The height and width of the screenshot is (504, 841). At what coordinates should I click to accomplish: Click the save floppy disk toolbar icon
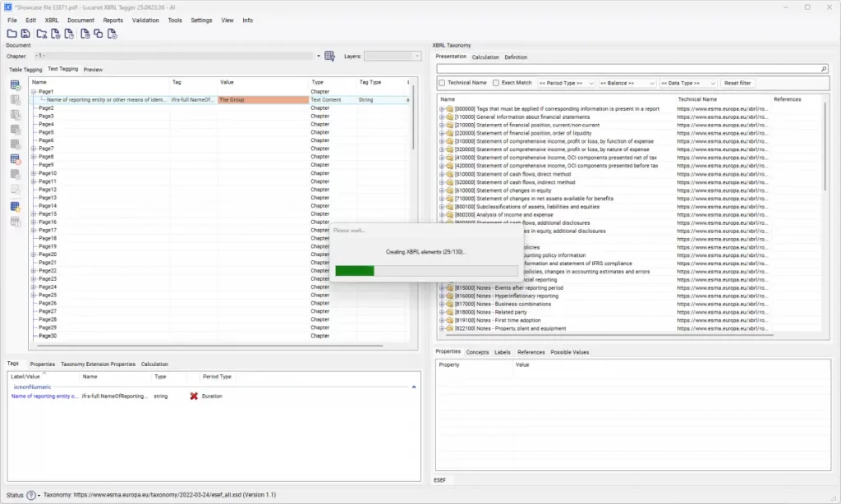coord(25,34)
